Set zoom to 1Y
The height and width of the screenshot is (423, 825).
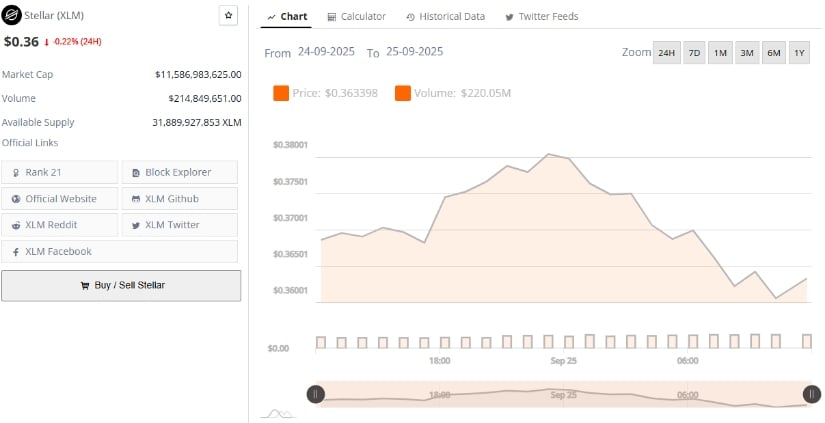coord(799,53)
